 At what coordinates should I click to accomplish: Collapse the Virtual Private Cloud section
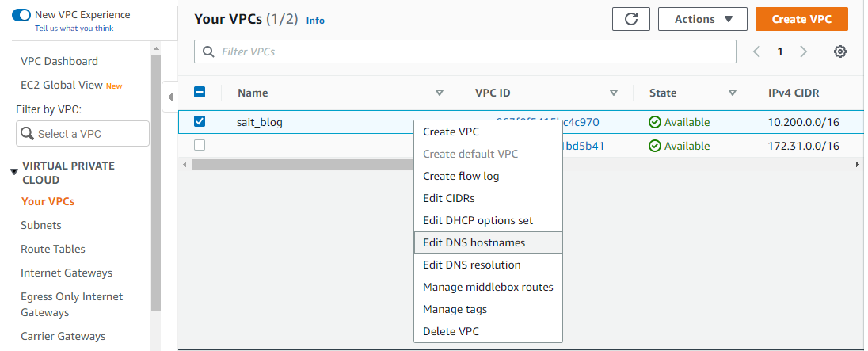14,172
